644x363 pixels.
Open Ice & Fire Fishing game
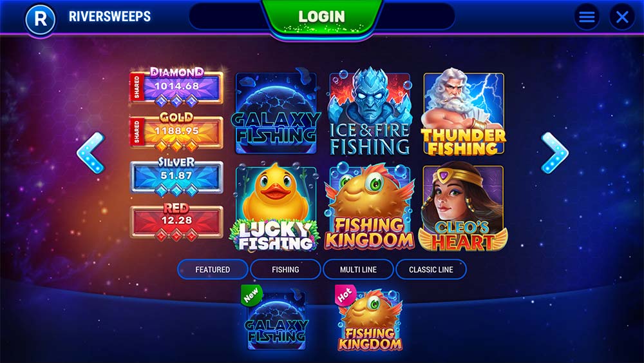370,112
